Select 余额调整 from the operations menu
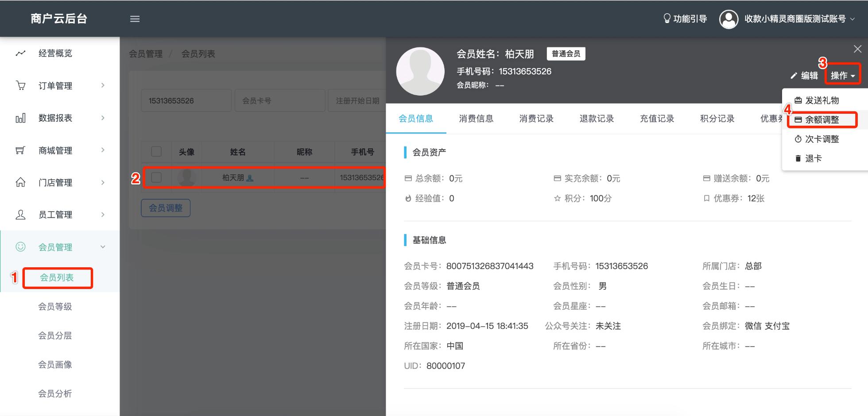Screen dimensions: 868x416 [822, 119]
